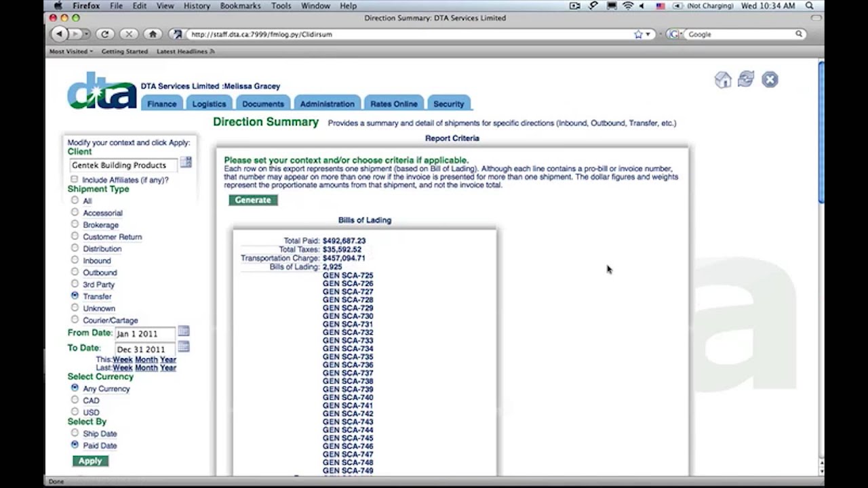The image size is (868, 488).
Task: Select the Accessorial shipment type
Action: point(75,212)
